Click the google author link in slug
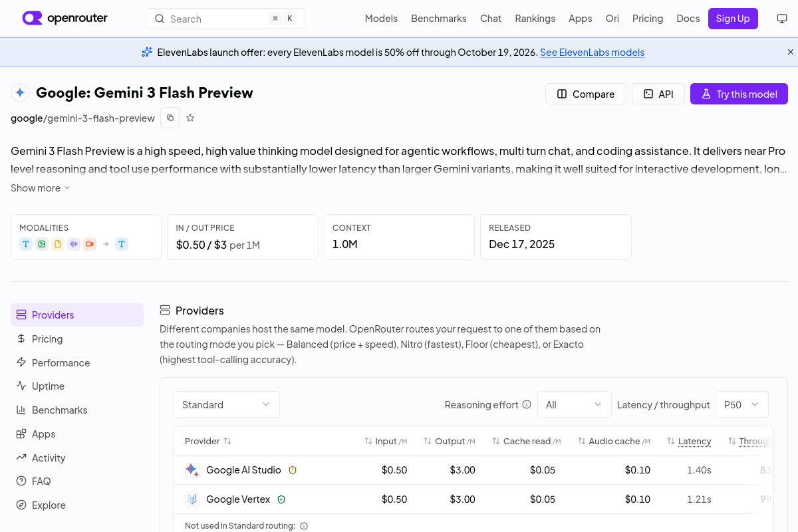The height and width of the screenshot is (532, 798). tap(27, 118)
